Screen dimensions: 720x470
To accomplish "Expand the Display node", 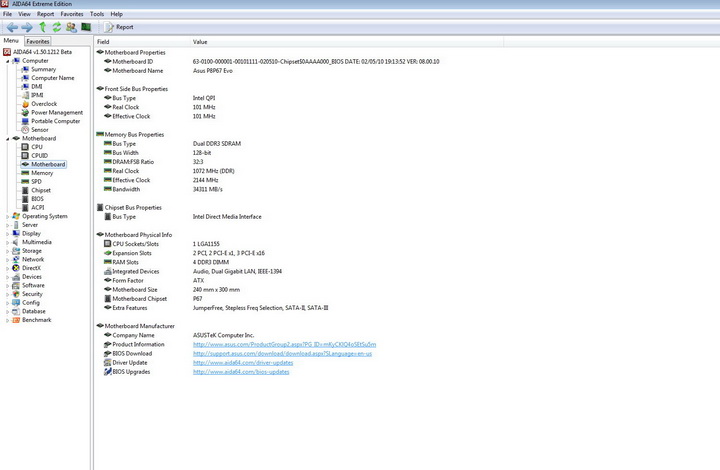I will pos(7,234).
